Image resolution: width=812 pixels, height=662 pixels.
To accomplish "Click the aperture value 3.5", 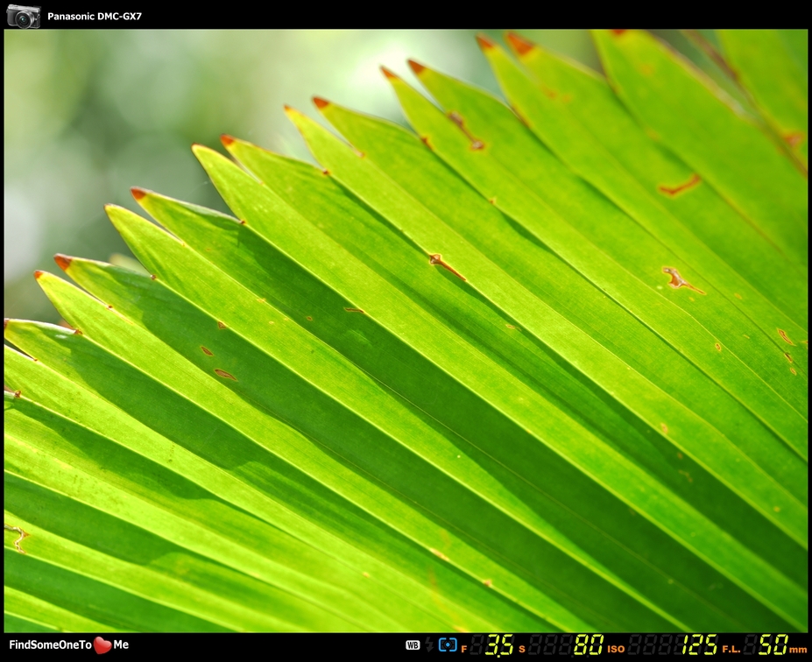I will click(499, 644).
